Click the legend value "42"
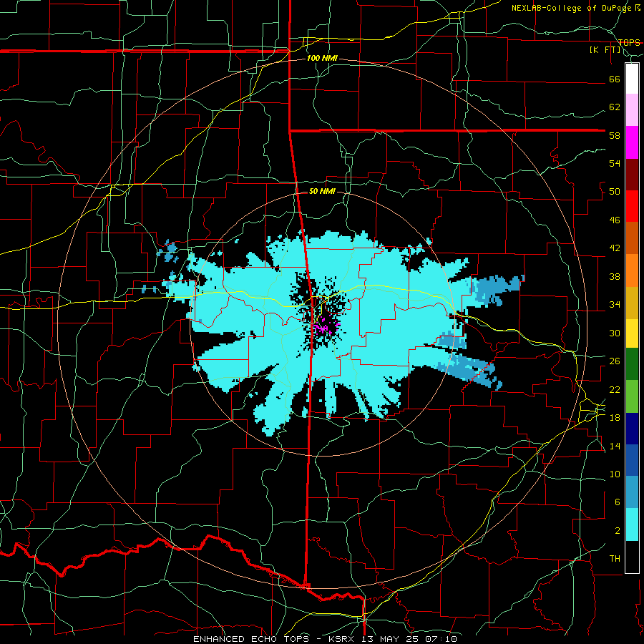The image size is (644, 644). (615, 248)
